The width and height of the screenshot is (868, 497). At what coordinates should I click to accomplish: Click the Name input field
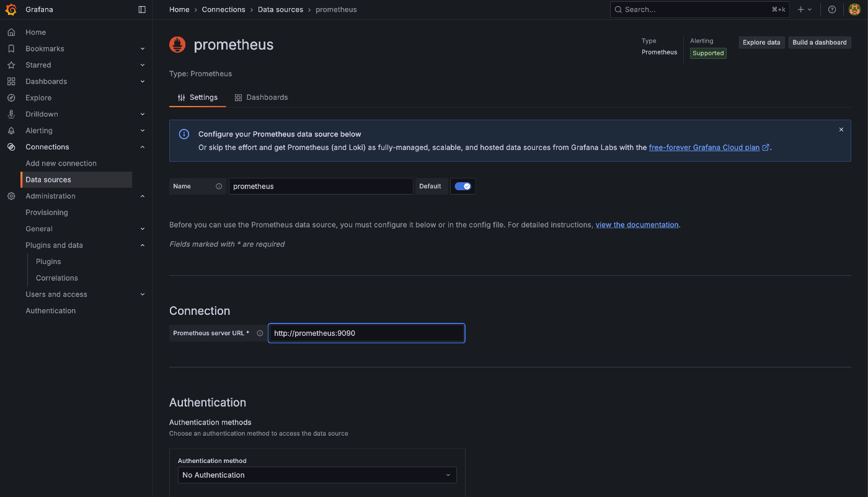[x=321, y=186]
